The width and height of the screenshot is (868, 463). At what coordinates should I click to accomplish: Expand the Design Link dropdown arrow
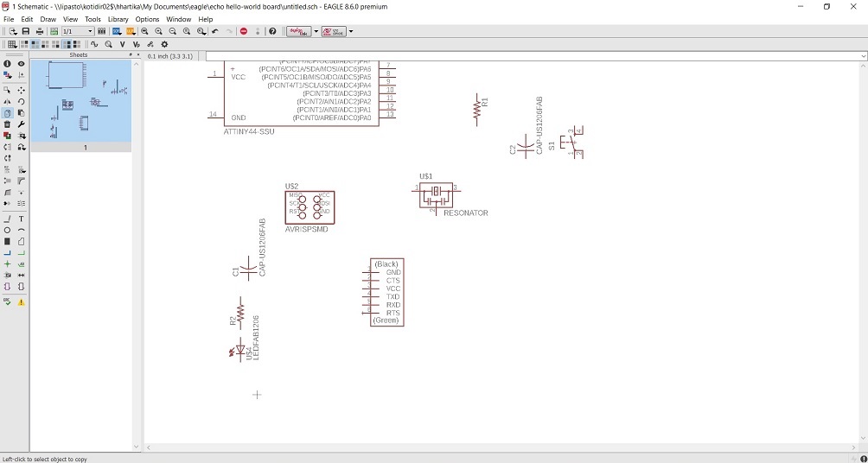point(316,32)
